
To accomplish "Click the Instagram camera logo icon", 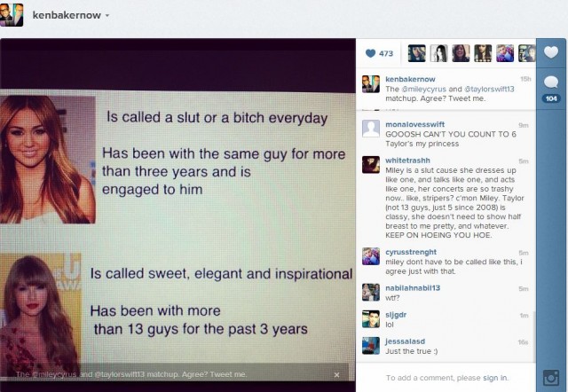I will tap(550, 378).
